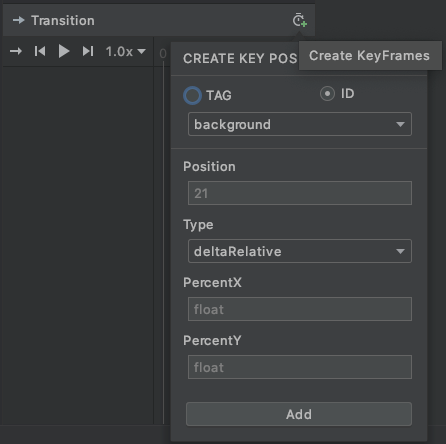
Task: Click the Transition panel title
Action: [63, 21]
